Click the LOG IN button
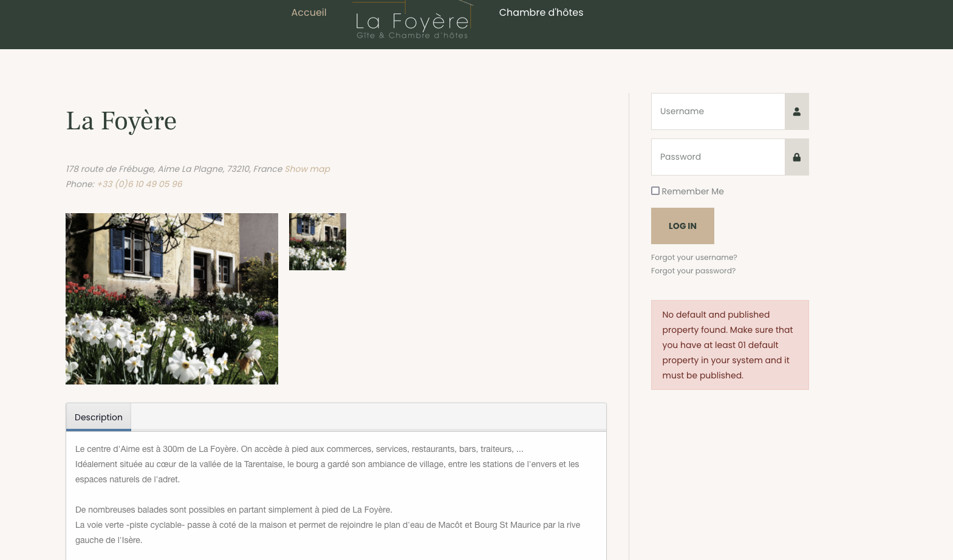 (x=683, y=226)
